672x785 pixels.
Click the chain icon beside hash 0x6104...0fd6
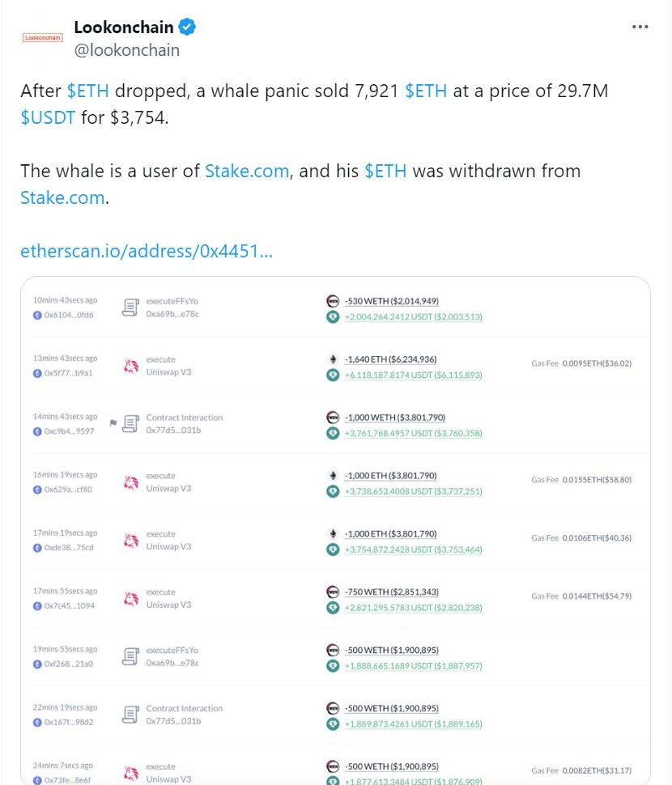point(37,316)
